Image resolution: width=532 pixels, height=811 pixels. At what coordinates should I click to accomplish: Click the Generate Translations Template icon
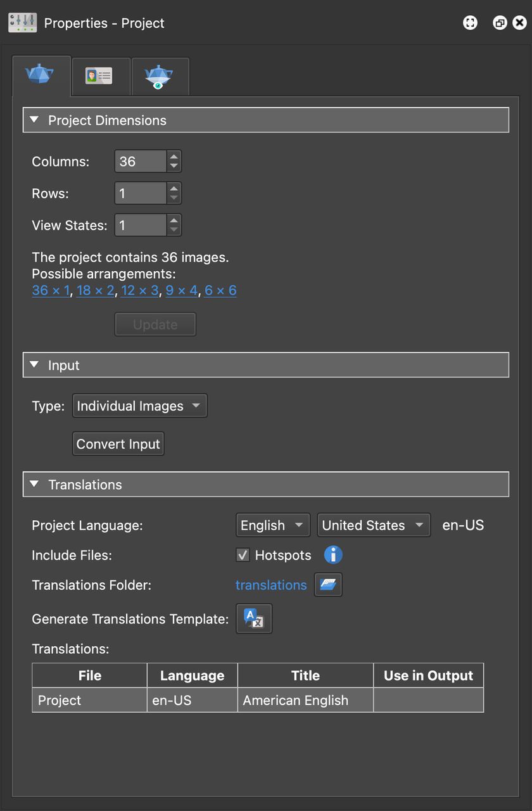pos(253,619)
